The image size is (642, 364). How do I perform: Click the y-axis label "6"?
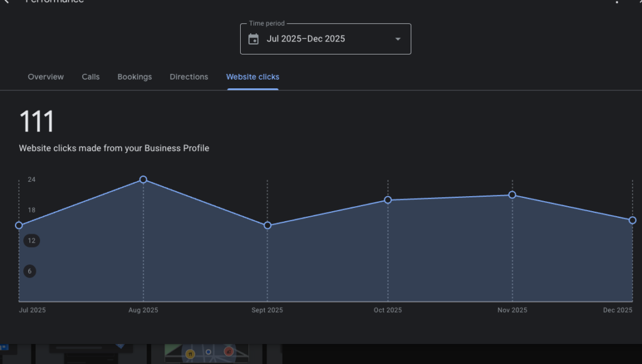pos(29,271)
